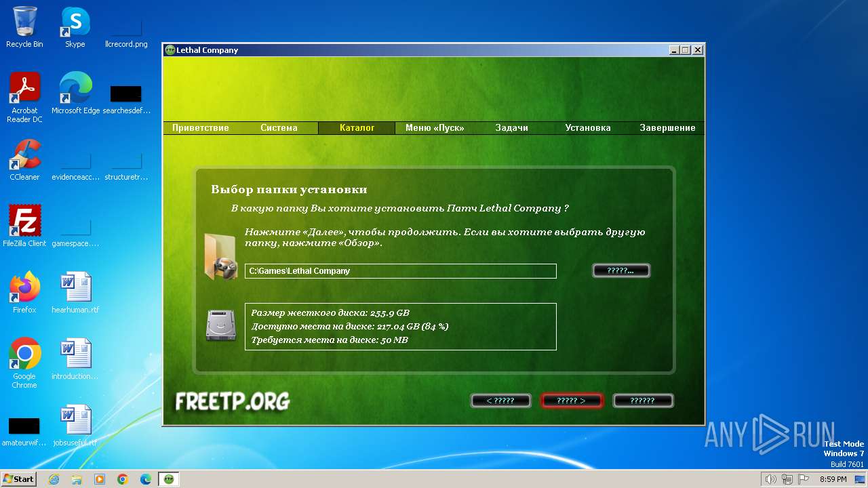868x488 pixels.
Task: Open Windows Media Player on the taskbar
Action: coord(100,479)
